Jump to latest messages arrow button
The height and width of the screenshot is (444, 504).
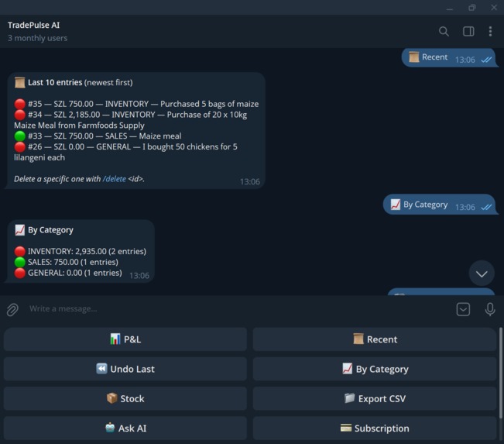click(482, 274)
